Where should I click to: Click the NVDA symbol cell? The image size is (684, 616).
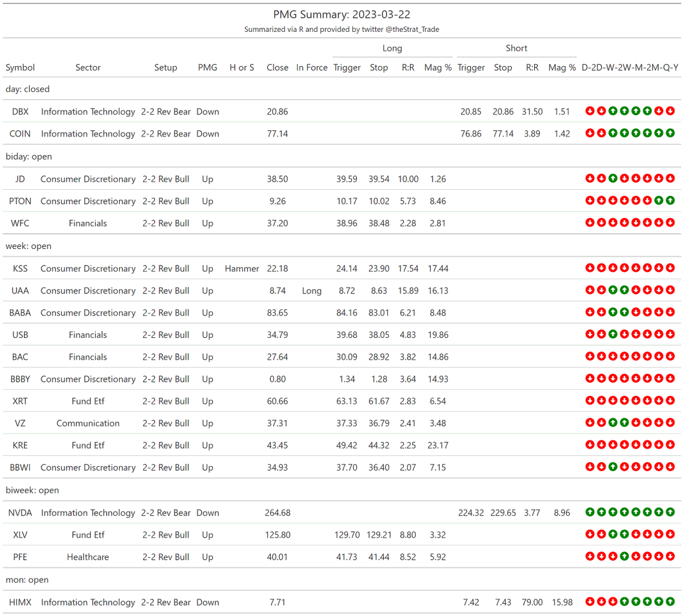(20, 512)
